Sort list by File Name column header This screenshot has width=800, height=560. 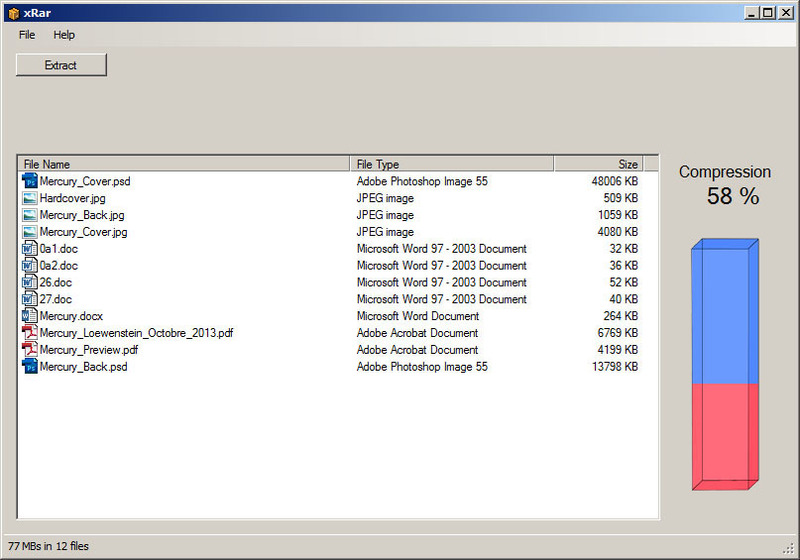[185, 164]
